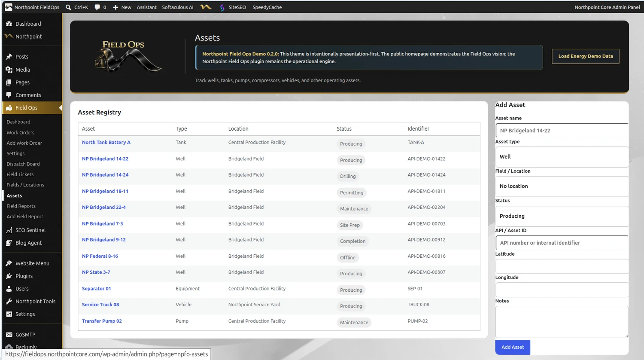Click the Comments speech bubble icon in sidebar
This screenshot has height=360, width=644.
point(9,95)
